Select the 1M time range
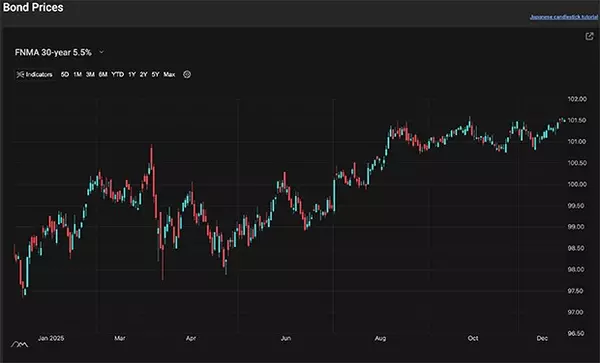The height and width of the screenshot is (363, 600). pyautogui.click(x=78, y=75)
